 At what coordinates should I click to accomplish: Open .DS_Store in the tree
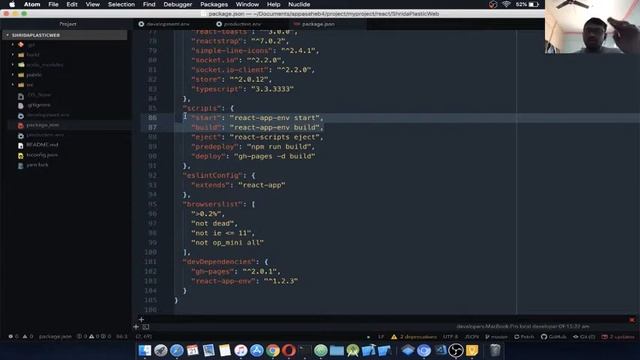(39, 95)
